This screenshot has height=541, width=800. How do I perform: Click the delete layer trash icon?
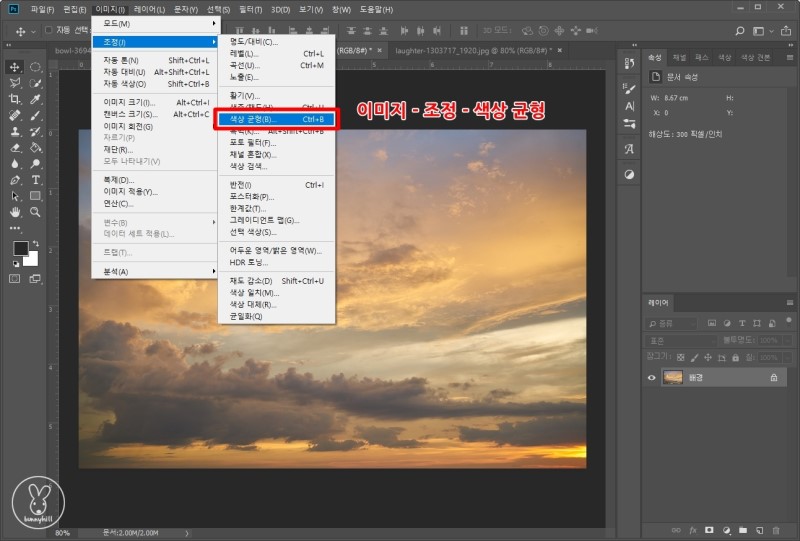[x=775, y=529]
